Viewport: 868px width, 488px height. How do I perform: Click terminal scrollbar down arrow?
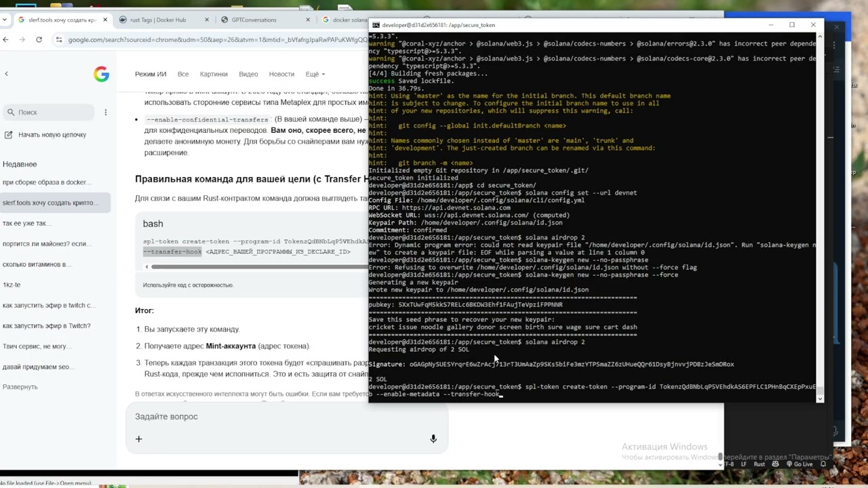tap(819, 399)
